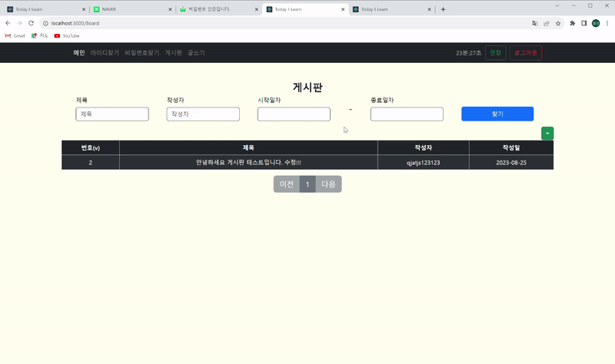Screen dimensions: 615x364
Task: Open the browser extensions puzzle icon
Action: pos(572,23)
